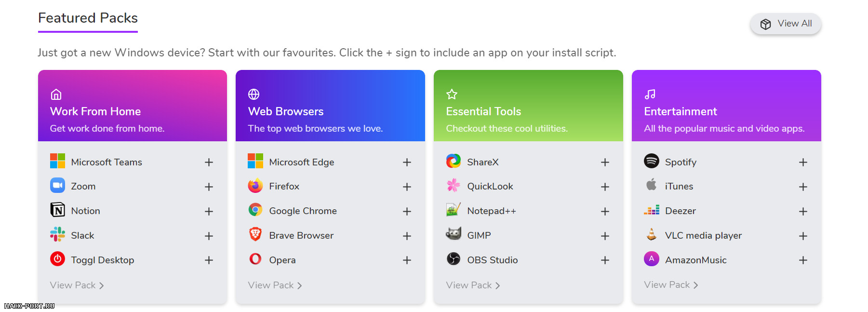Click the Brave Browser lion icon
The width and height of the screenshot is (868, 312).
coord(255,234)
